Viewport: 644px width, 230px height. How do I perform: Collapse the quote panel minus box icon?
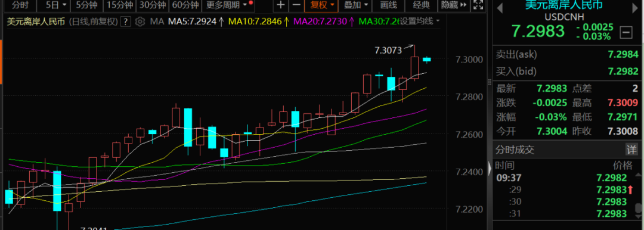coord(626,32)
